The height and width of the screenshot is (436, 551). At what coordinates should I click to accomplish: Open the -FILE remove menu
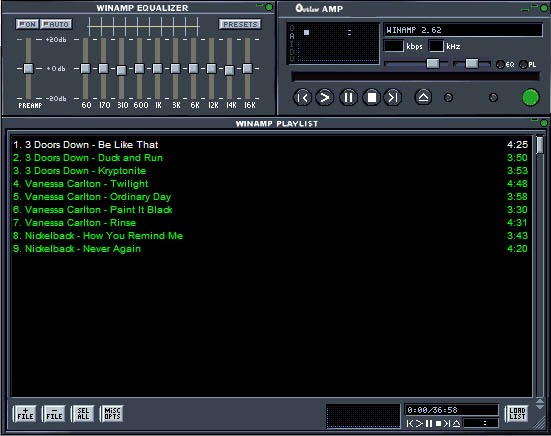54,414
